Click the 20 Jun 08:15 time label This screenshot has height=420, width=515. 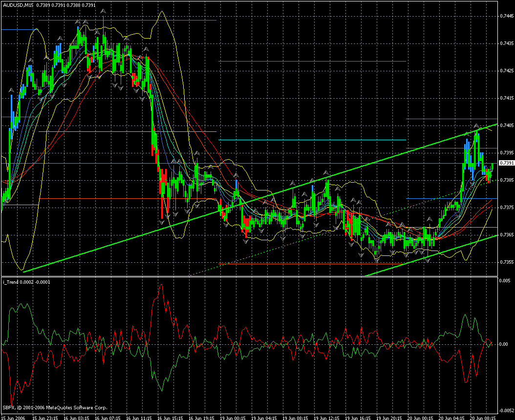point(483,418)
